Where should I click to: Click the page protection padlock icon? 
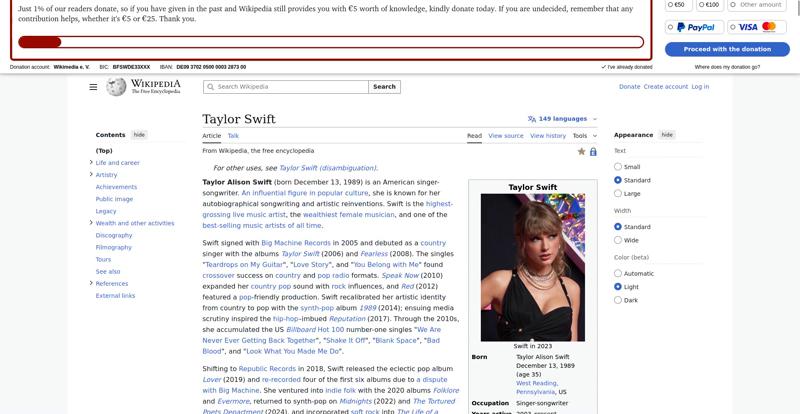click(593, 152)
